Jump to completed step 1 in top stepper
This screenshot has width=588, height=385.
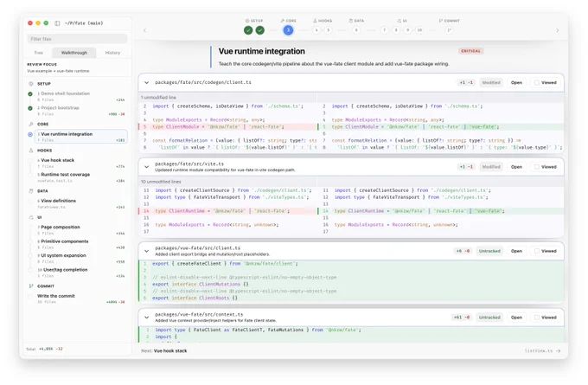pos(248,30)
